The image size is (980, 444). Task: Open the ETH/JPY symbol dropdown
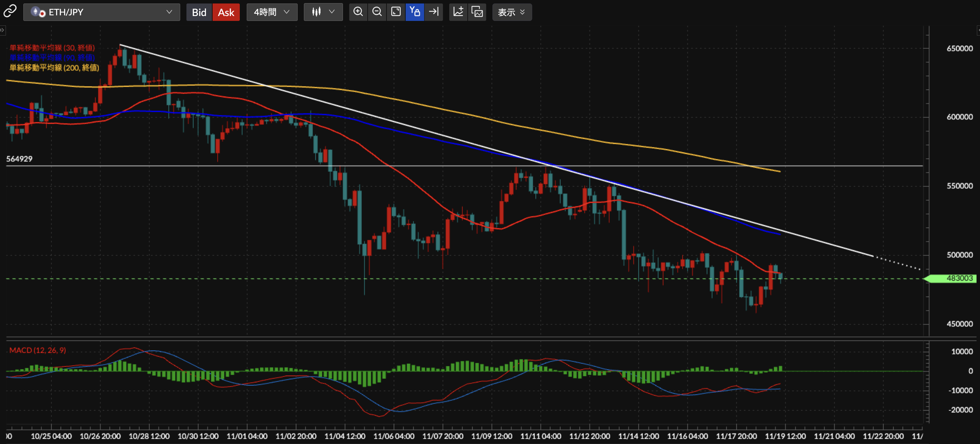pos(101,12)
